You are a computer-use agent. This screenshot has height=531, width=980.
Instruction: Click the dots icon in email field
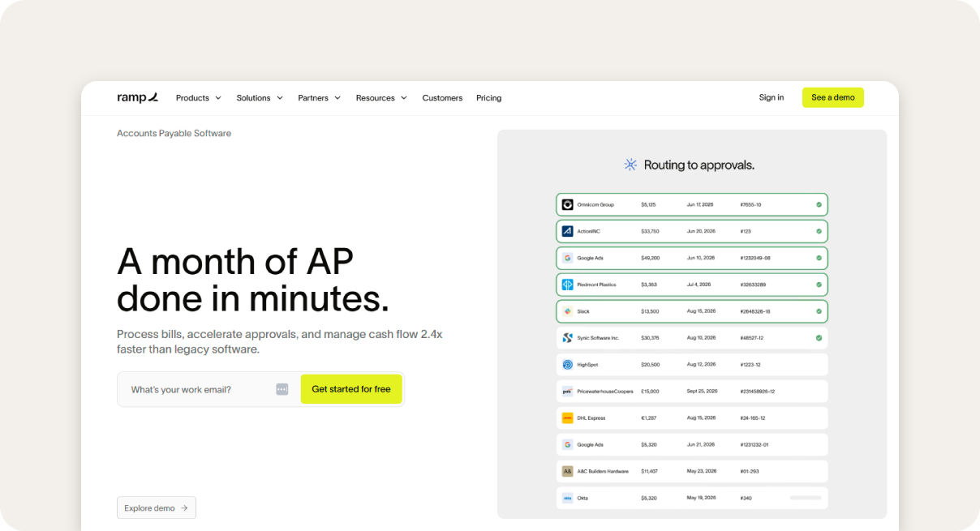click(x=282, y=389)
